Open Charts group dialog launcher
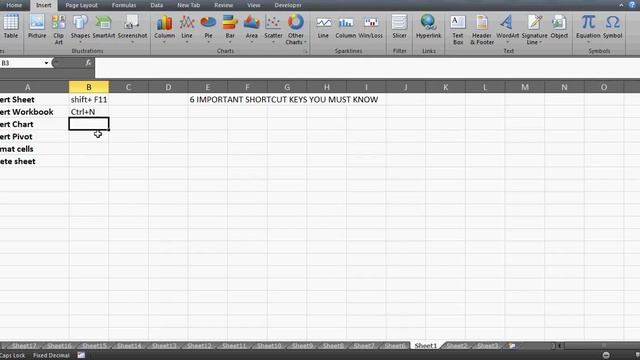Viewport: 640px width, 360px height. pyautogui.click(x=306, y=51)
